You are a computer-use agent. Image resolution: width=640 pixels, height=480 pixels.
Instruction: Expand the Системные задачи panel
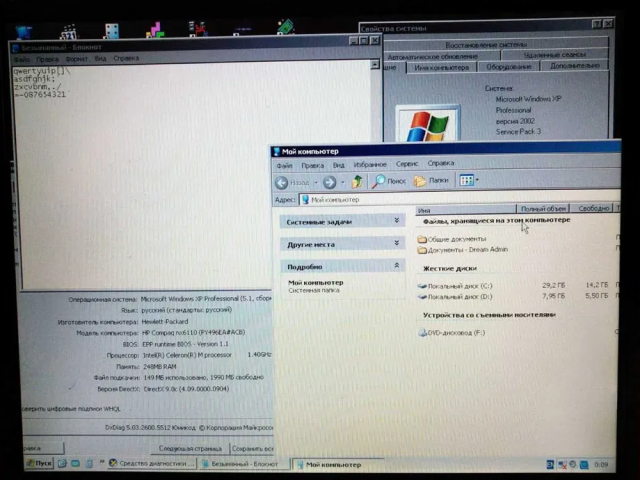[342, 222]
